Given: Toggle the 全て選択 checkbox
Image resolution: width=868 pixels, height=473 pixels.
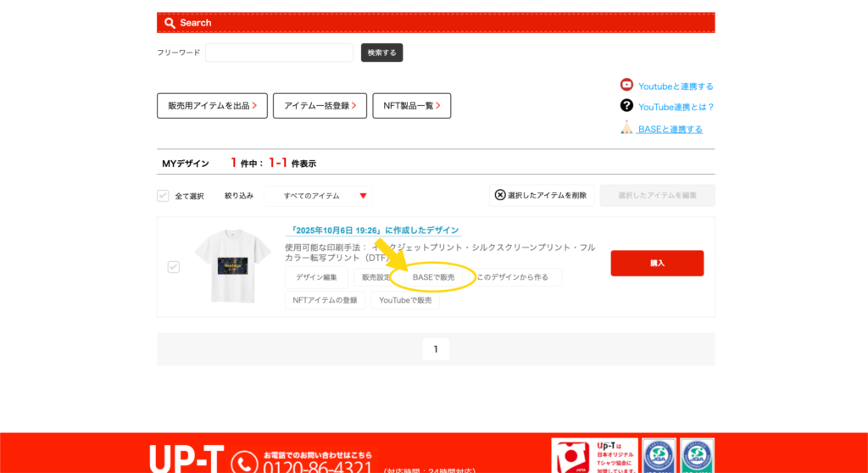Looking at the screenshot, I should pos(164,196).
